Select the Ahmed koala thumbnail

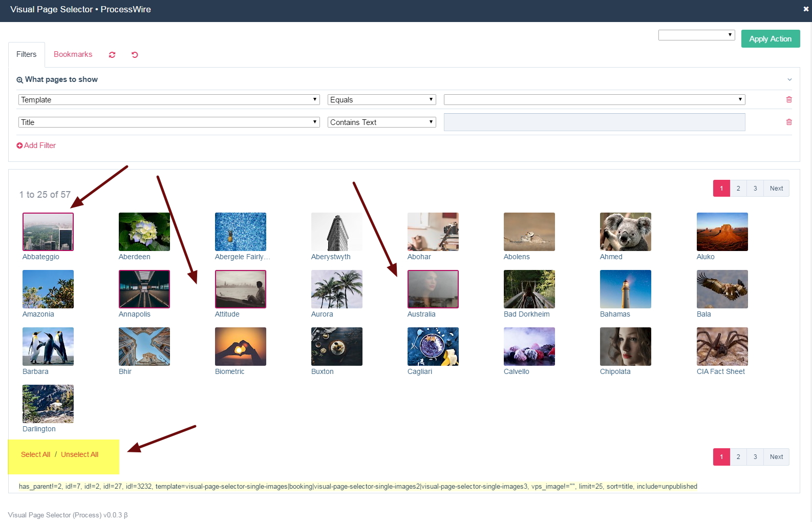626,232
